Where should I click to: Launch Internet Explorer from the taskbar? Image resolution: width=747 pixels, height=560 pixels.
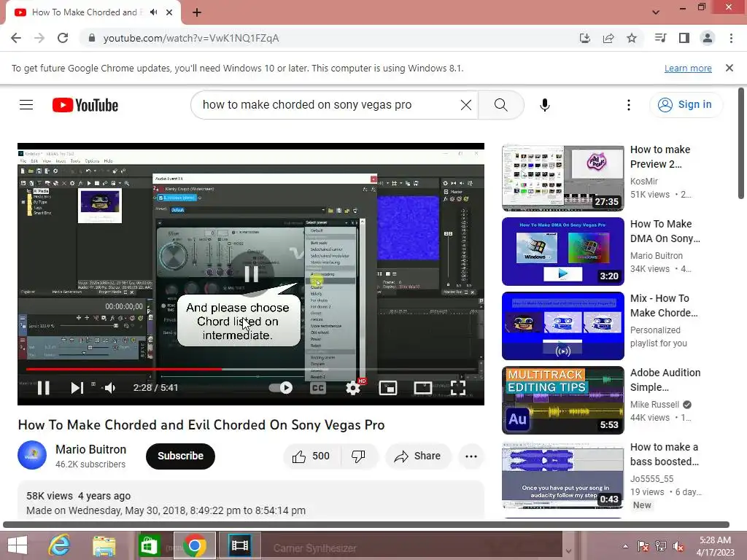(60, 545)
